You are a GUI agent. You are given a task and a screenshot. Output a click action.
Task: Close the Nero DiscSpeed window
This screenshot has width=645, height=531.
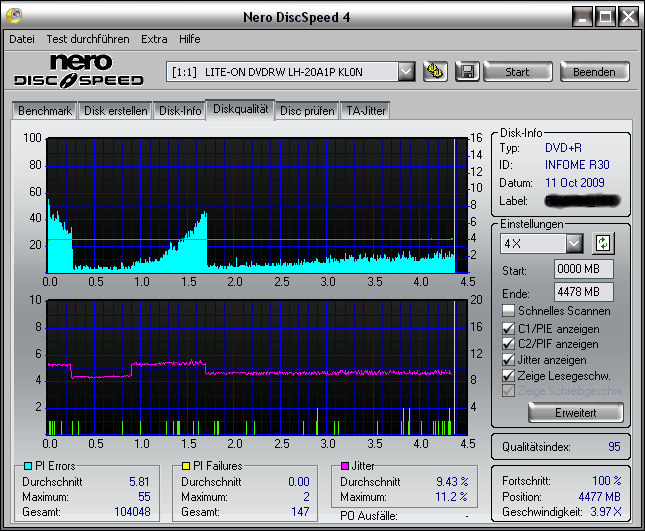click(x=628, y=17)
